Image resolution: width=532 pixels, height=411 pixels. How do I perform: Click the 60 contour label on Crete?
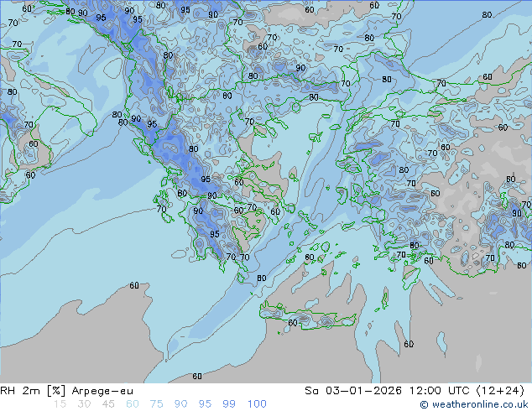click(x=293, y=322)
